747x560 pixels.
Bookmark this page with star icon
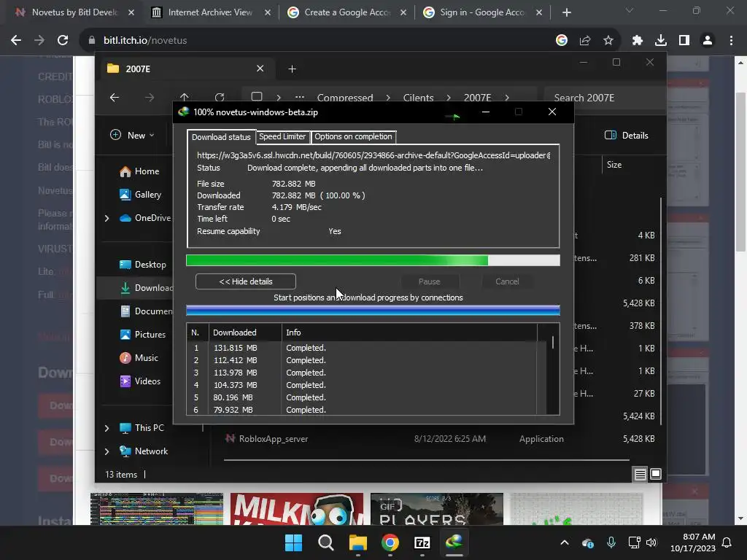[608, 41]
